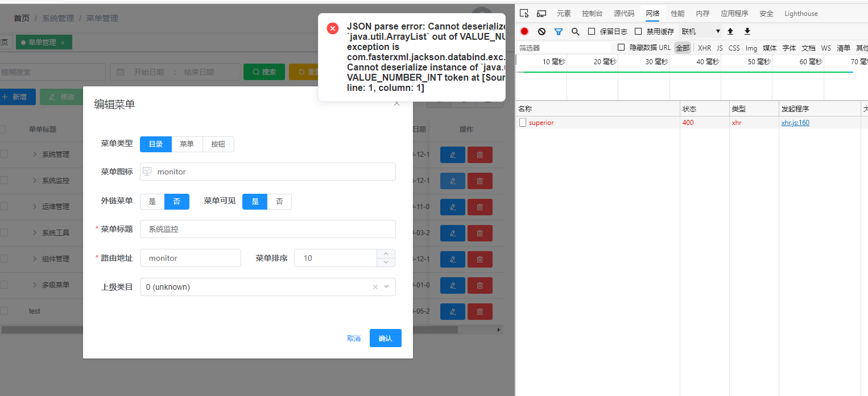The width and height of the screenshot is (868, 396).
Task: Toggle the blue network filter funnel icon
Action: point(559,31)
